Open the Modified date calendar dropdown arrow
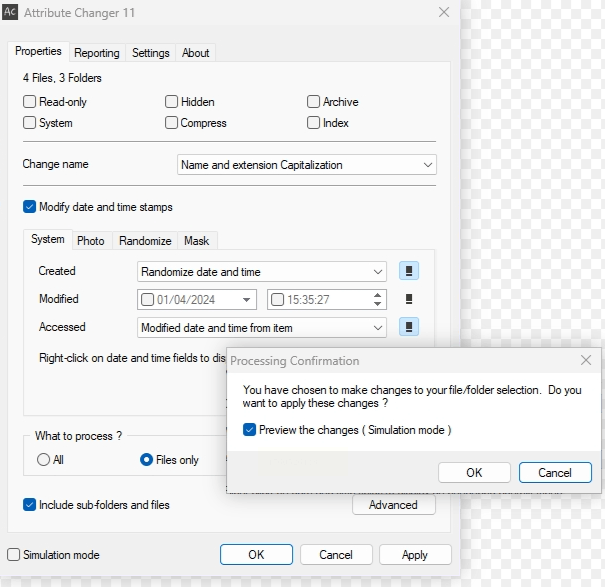 pyautogui.click(x=246, y=300)
